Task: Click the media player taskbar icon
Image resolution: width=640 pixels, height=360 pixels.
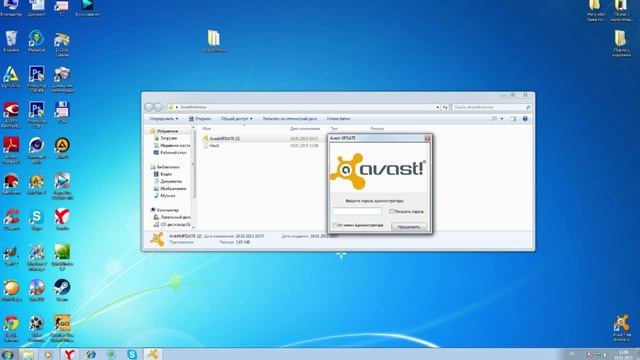Action: tap(48, 354)
